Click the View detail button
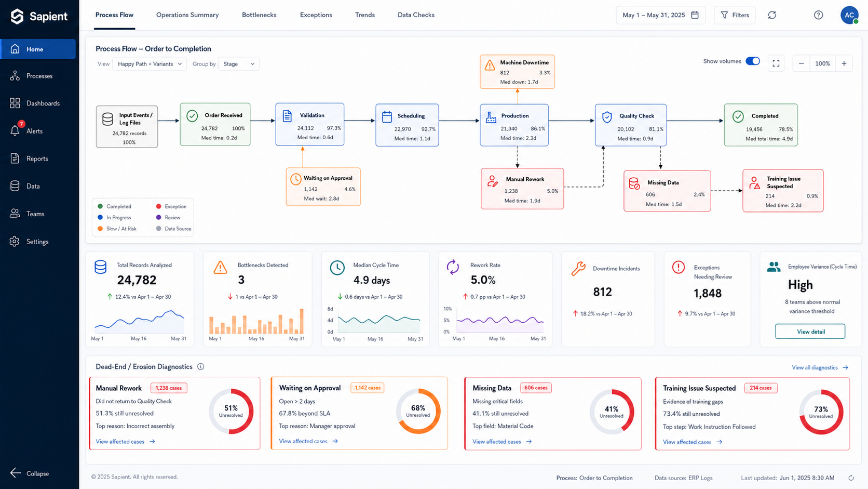This screenshot has height=489, width=868. click(x=810, y=332)
